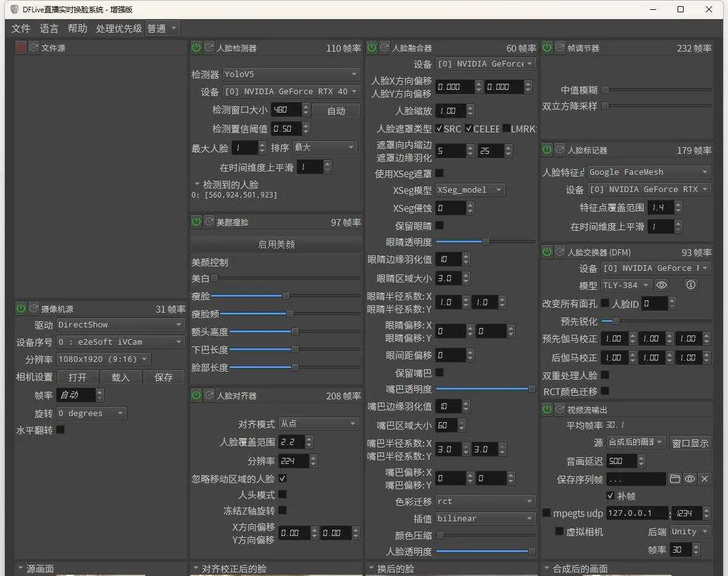Open the 色彩迁移 rct dropdown
This screenshot has height=576, width=728.
tap(485, 501)
